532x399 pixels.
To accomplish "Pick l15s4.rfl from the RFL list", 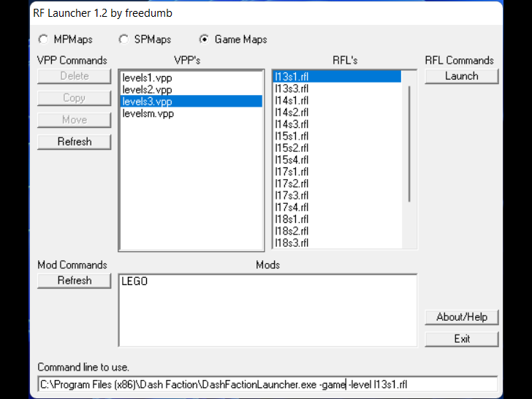I will 292,159.
